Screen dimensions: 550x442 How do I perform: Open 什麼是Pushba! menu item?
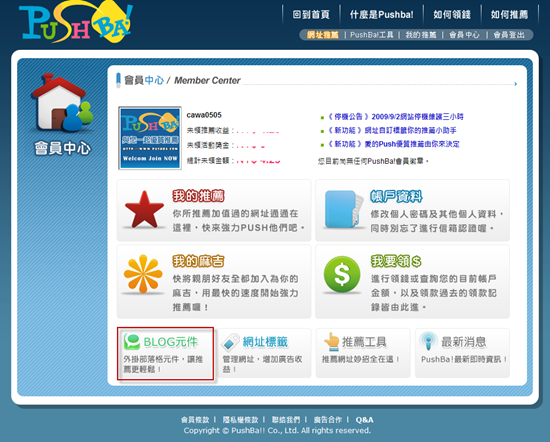tap(382, 14)
